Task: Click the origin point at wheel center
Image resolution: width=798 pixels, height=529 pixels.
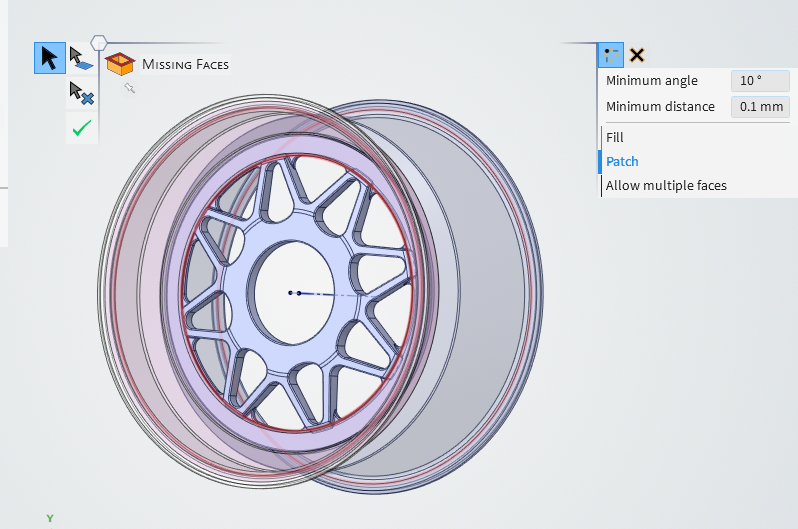Action: point(290,293)
